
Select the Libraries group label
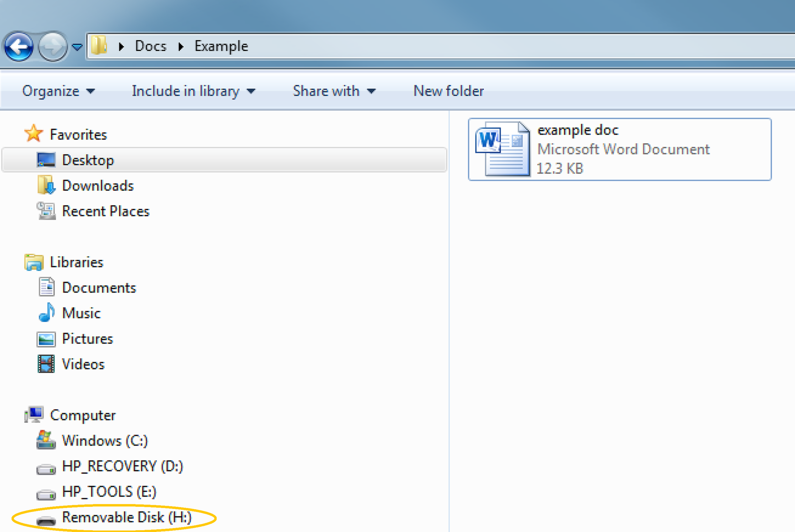[76, 262]
